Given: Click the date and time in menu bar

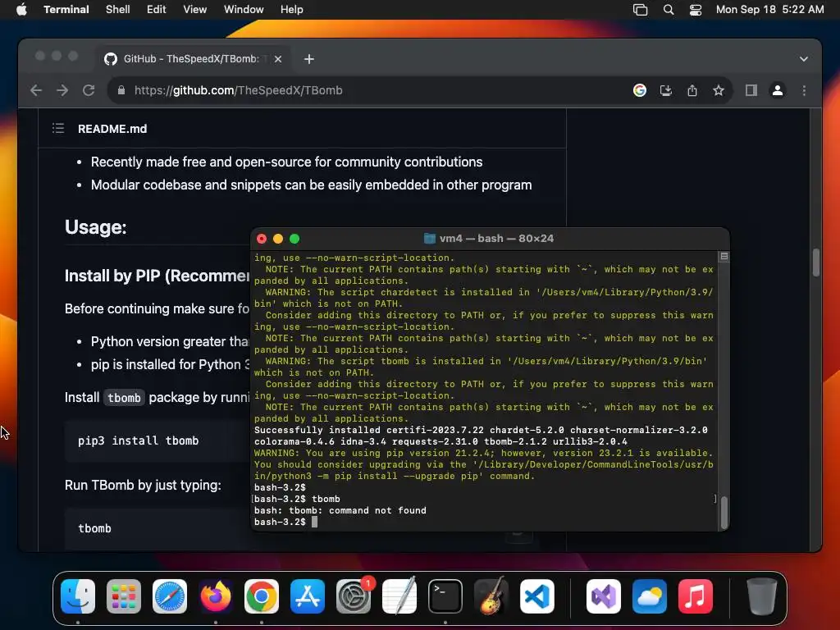Looking at the screenshot, I should point(769,10).
